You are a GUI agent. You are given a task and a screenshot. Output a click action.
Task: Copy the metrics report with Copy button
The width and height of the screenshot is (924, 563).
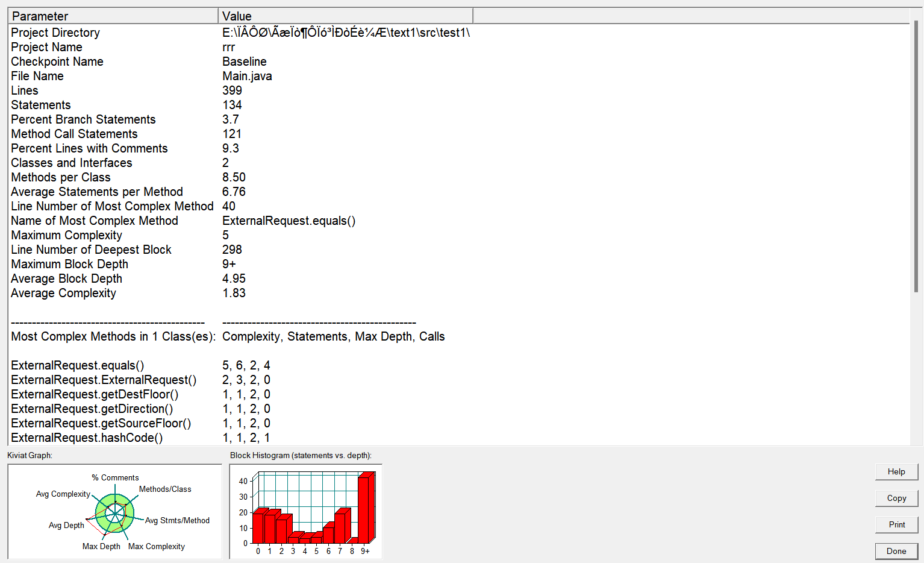896,499
